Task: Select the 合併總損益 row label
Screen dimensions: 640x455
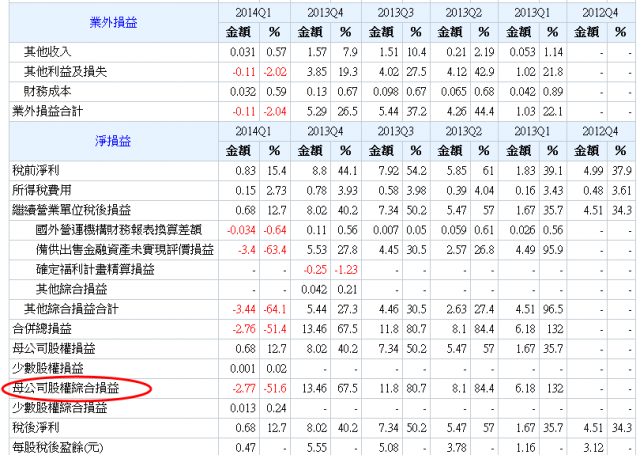Action: pos(42,328)
